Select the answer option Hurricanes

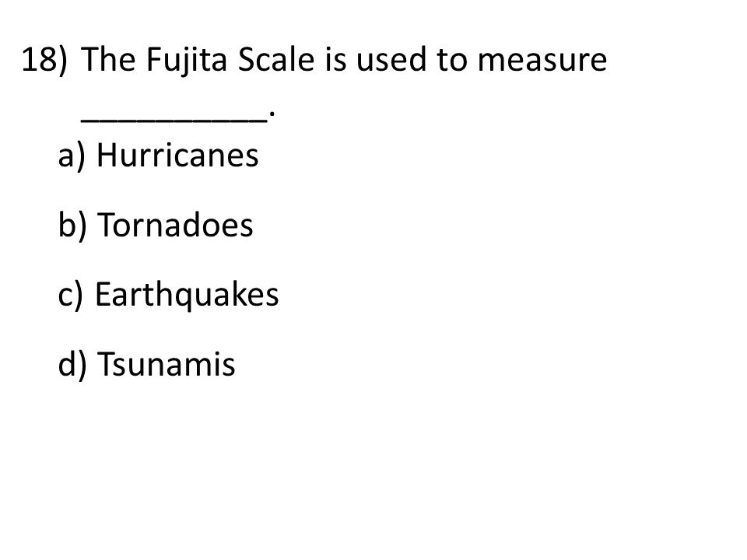[177, 156]
